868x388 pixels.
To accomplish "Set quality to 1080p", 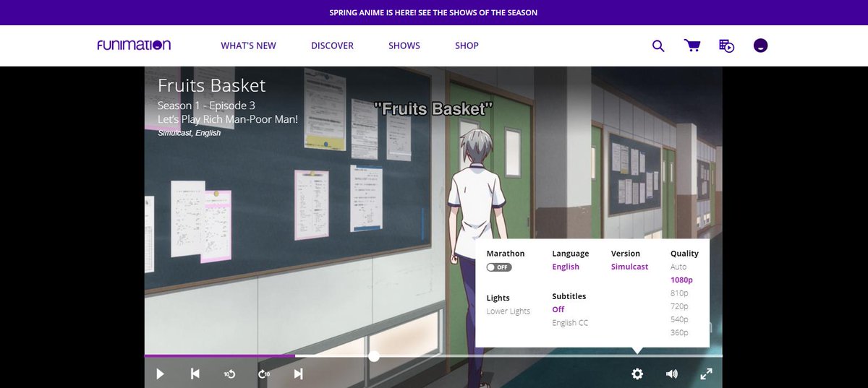I will pyautogui.click(x=681, y=280).
